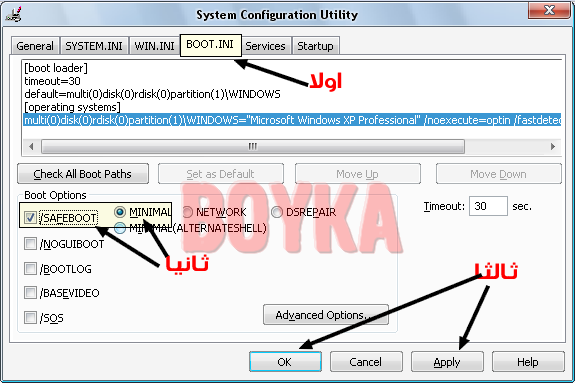Switch to the General tab
The image size is (575, 383).
click(x=35, y=46)
